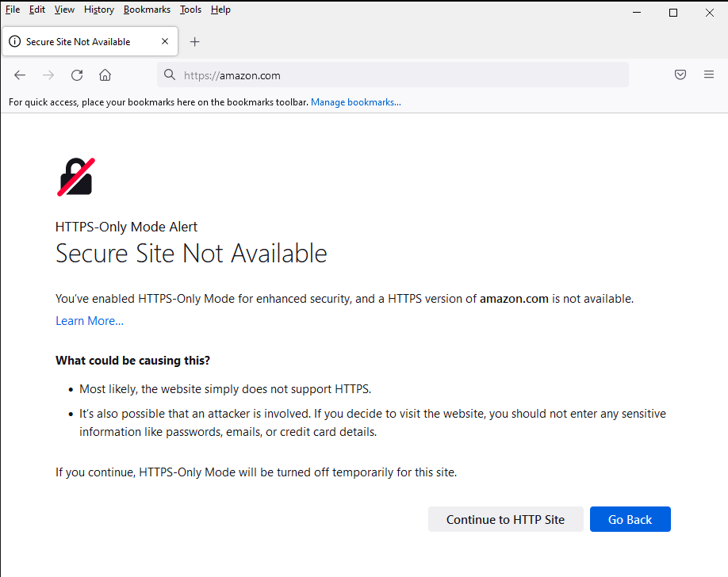Open the Bookmarks menu

pos(147,10)
